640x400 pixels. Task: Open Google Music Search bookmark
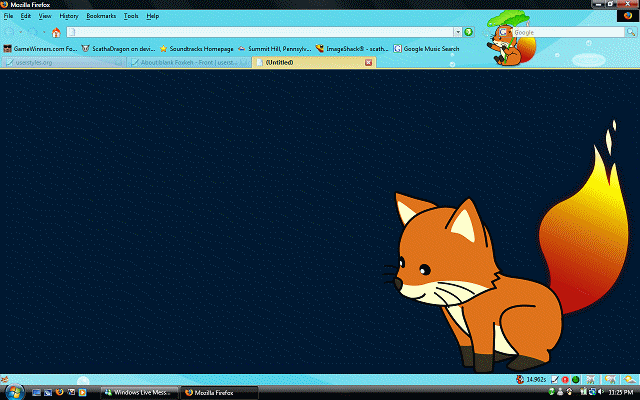pyautogui.click(x=426, y=49)
